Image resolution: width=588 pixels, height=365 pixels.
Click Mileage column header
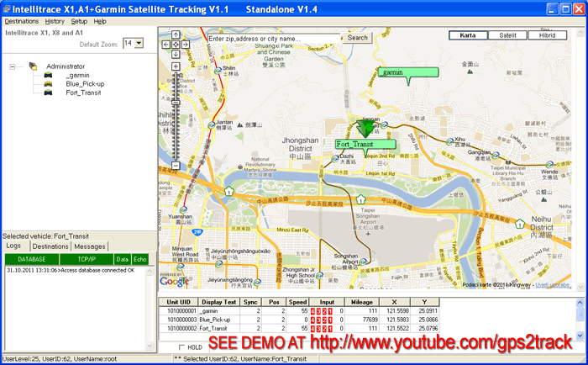tap(362, 302)
